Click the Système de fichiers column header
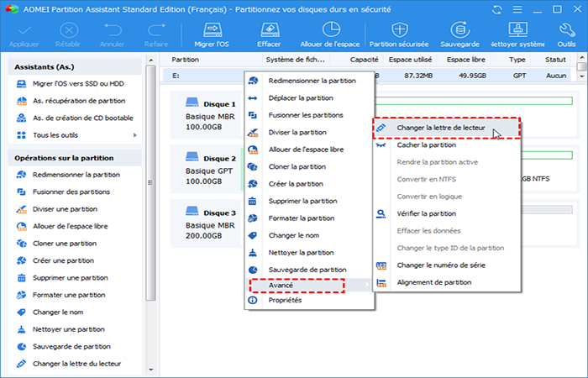The width and height of the screenshot is (588, 378). 294,60
